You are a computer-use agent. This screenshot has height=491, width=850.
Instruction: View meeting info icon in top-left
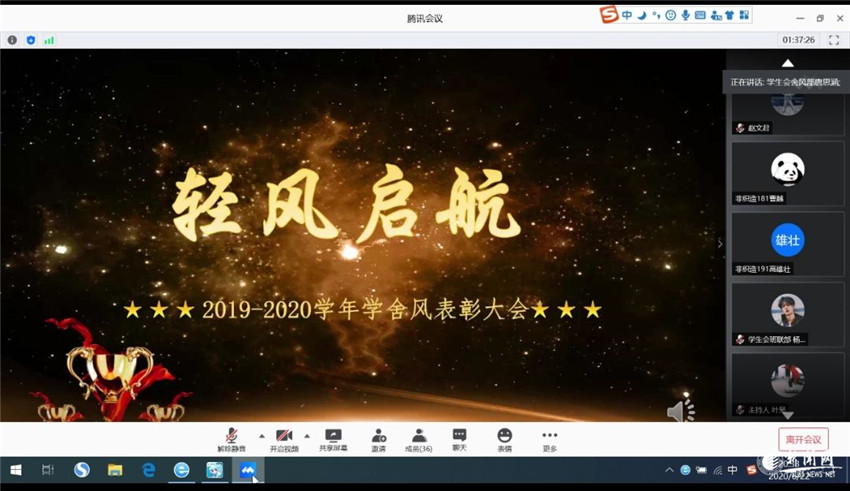(12, 40)
